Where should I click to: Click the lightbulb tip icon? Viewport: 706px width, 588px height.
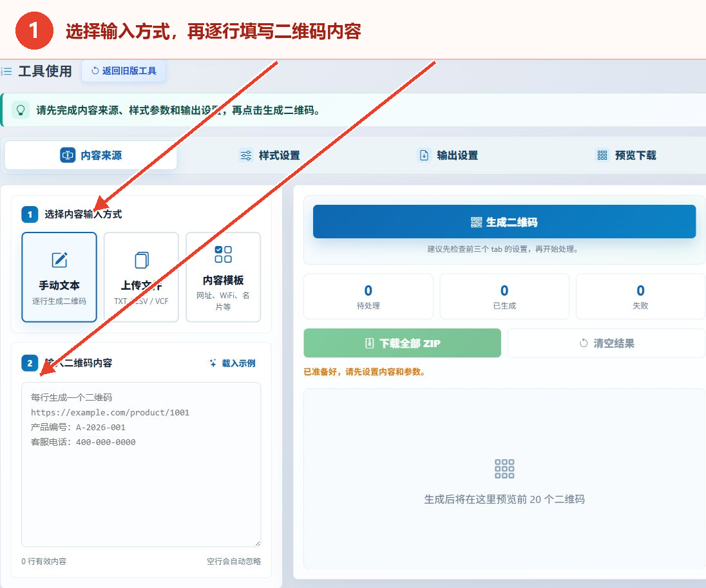pyautogui.click(x=20, y=110)
